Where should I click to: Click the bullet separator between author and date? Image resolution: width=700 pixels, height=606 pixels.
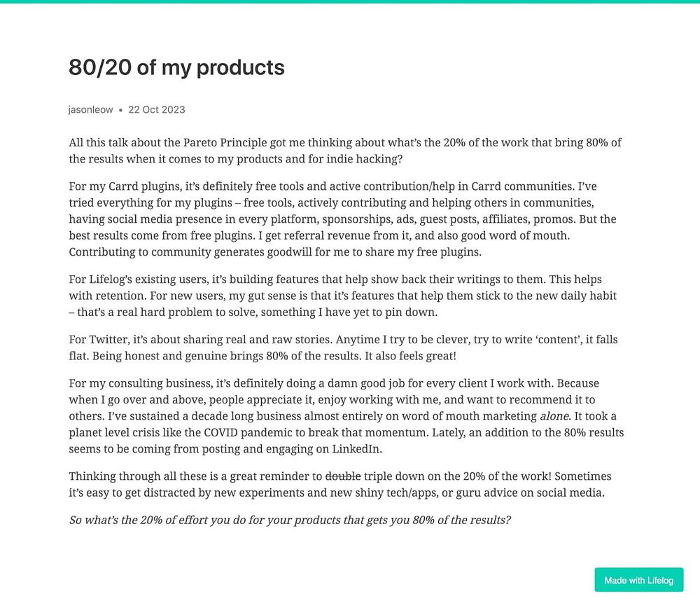pos(120,111)
